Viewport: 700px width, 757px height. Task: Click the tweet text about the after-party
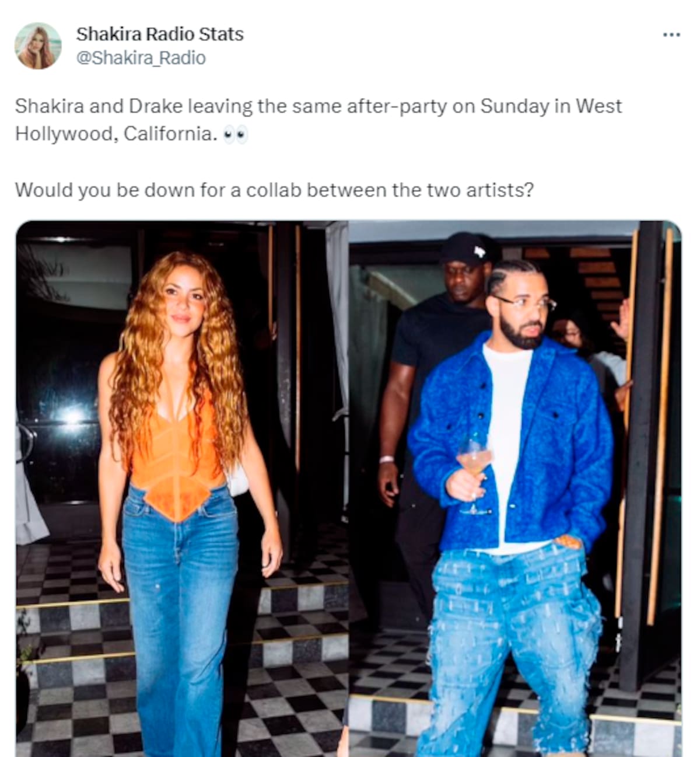pyautogui.click(x=318, y=120)
